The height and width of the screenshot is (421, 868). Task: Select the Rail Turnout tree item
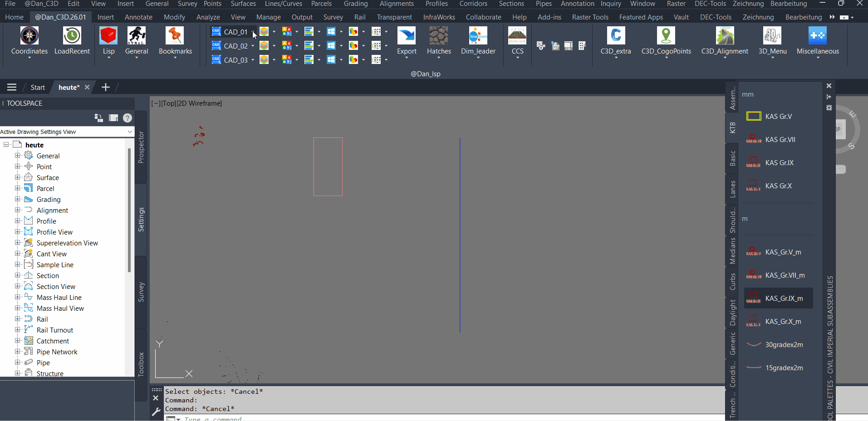coord(54,330)
